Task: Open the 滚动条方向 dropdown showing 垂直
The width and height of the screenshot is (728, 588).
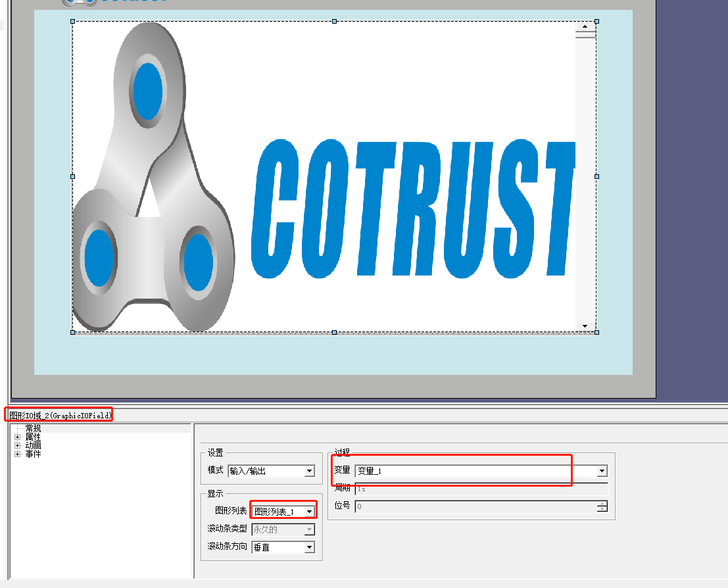Action: [x=309, y=548]
